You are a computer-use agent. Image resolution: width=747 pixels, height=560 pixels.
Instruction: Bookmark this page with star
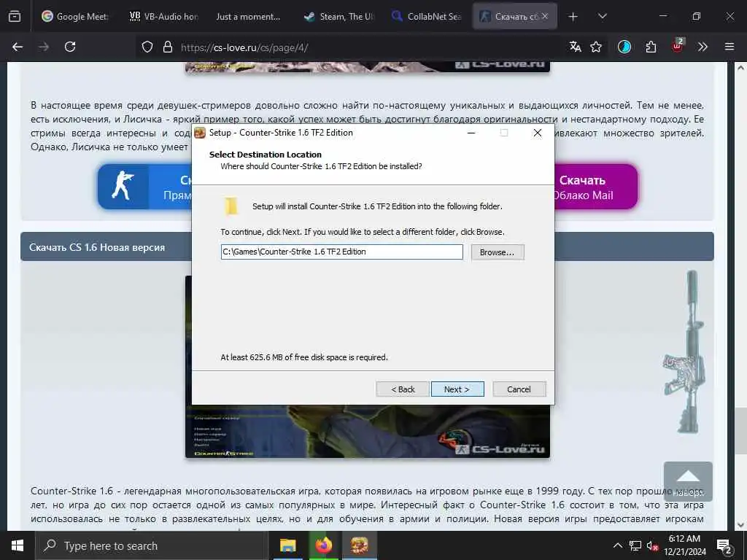(x=596, y=47)
